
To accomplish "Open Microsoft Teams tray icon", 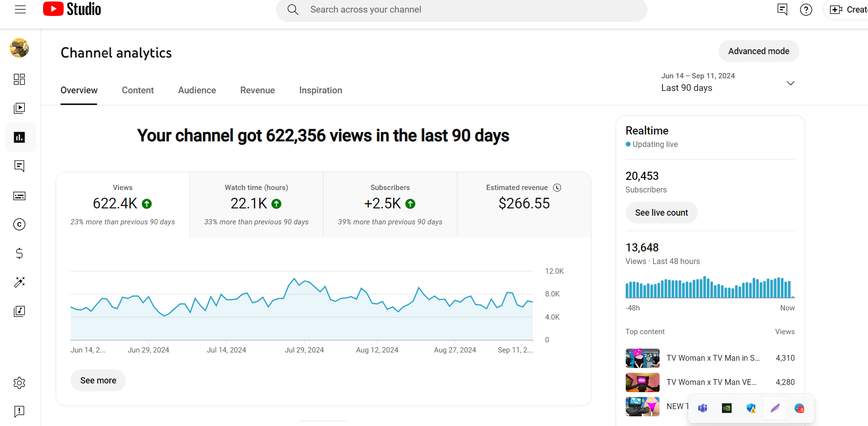I will pos(703,408).
